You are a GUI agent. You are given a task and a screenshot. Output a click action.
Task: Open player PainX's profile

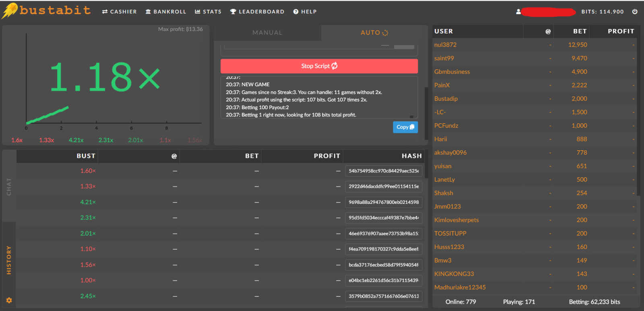click(x=442, y=85)
